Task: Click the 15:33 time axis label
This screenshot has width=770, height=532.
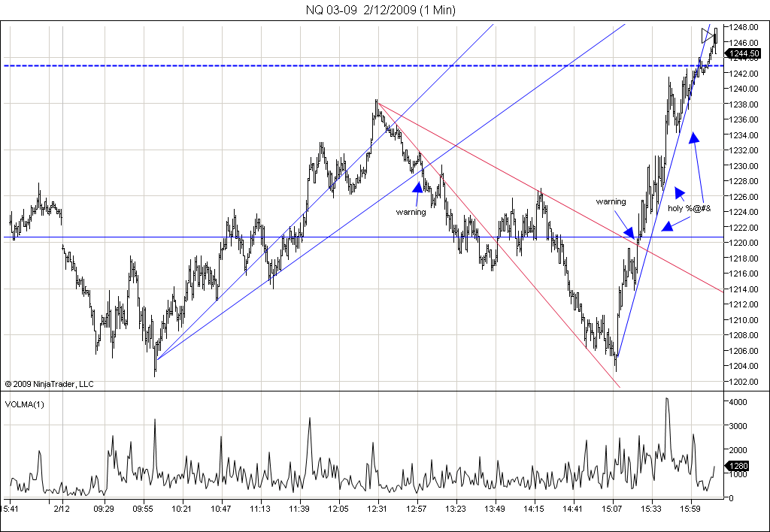Action: point(651,509)
